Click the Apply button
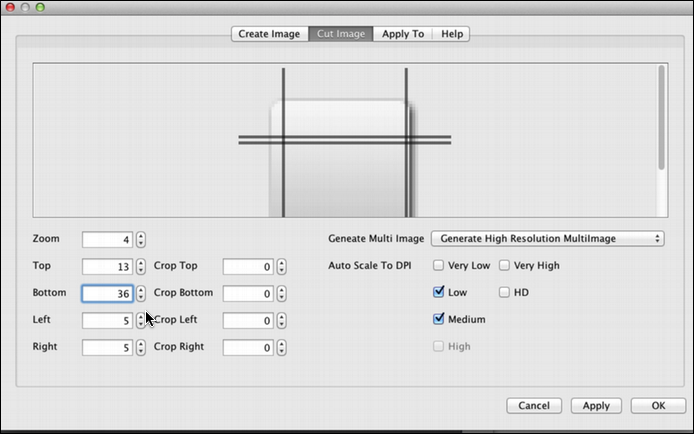 click(596, 406)
